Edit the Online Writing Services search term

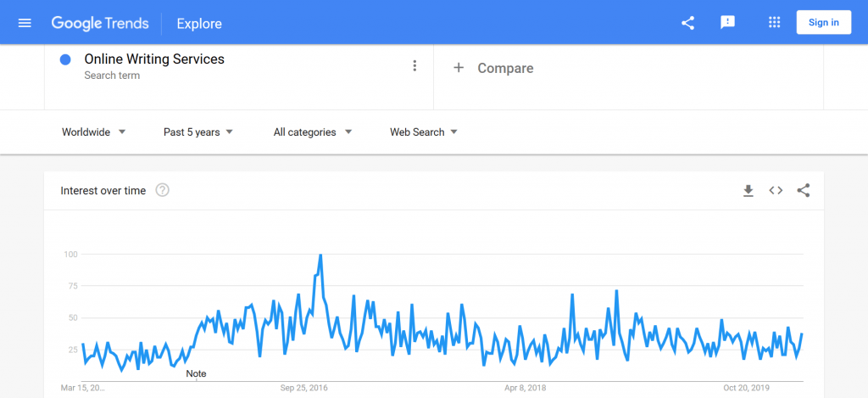tap(154, 59)
